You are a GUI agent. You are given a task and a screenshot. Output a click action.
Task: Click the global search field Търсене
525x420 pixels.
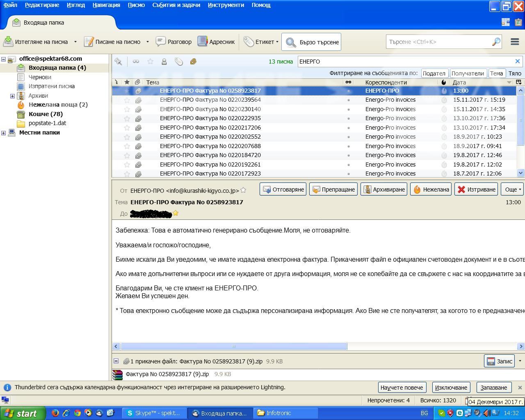coord(439,42)
